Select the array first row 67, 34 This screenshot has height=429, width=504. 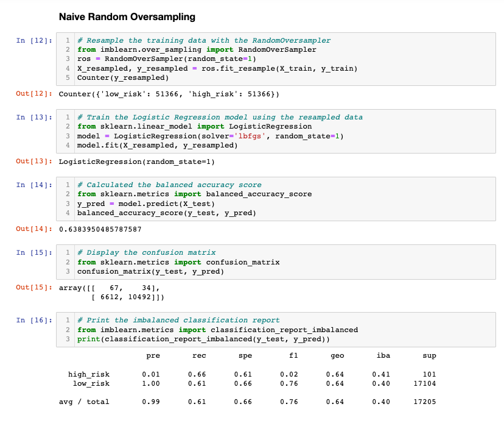(110, 288)
